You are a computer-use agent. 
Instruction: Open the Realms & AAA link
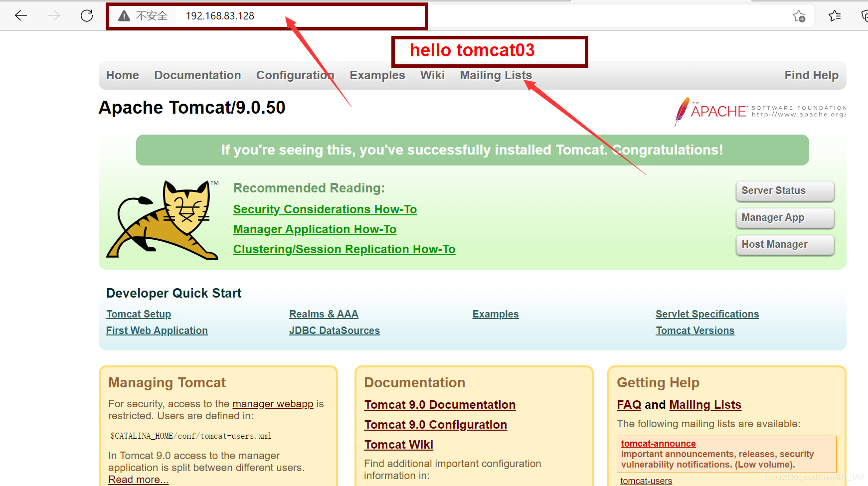324,314
